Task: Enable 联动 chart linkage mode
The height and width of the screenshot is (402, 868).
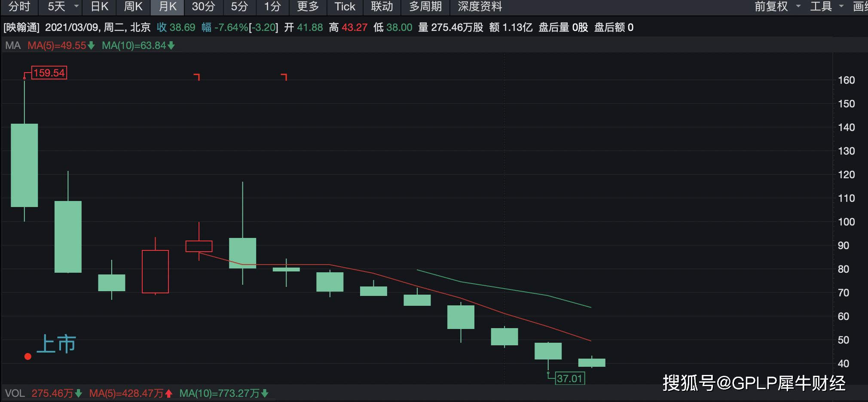Action: (x=382, y=7)
